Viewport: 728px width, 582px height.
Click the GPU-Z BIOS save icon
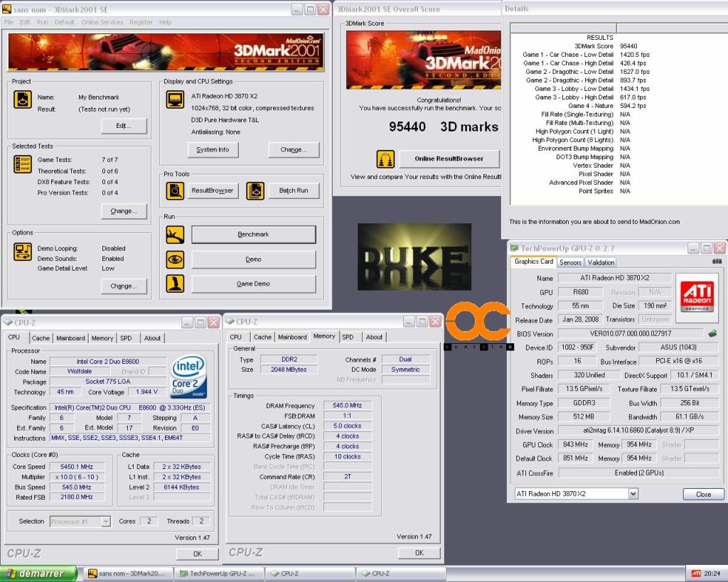coord(712,333)
